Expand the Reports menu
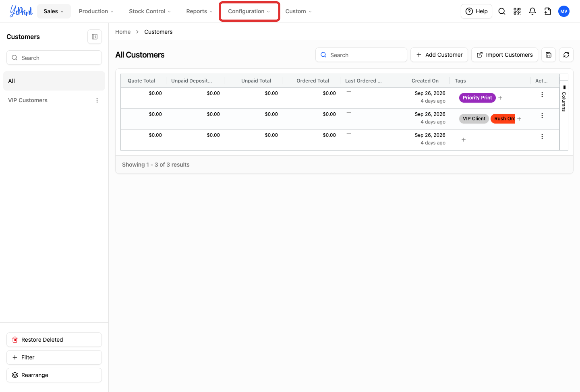 coord(199,11)
